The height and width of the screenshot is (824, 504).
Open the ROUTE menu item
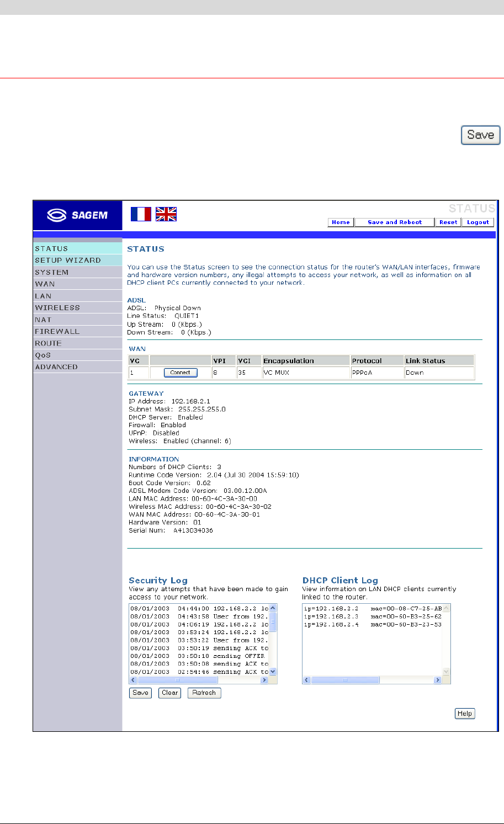click(x=77, y=343)
